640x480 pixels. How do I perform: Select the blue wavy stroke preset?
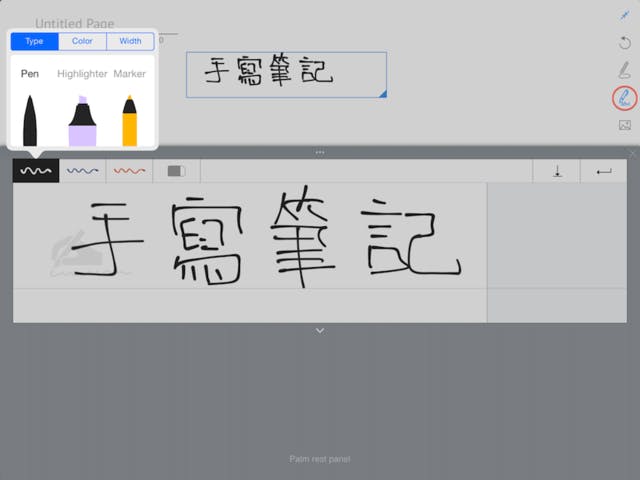82,171
